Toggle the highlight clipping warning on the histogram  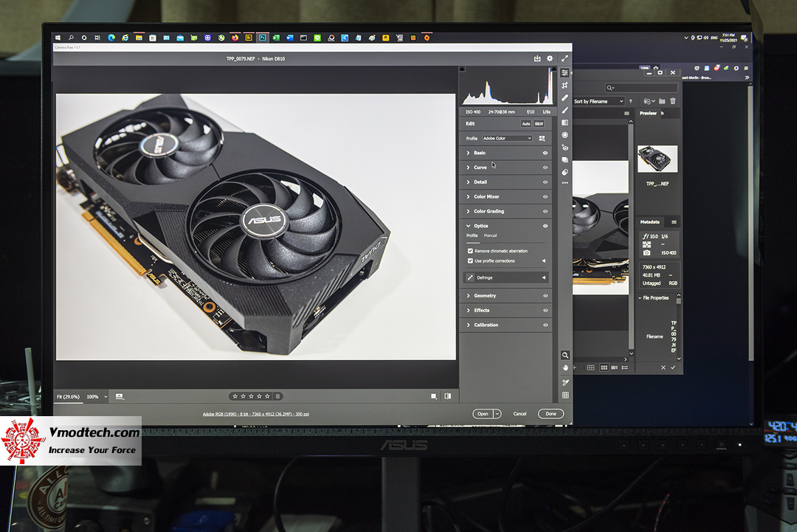pos(554,69)
